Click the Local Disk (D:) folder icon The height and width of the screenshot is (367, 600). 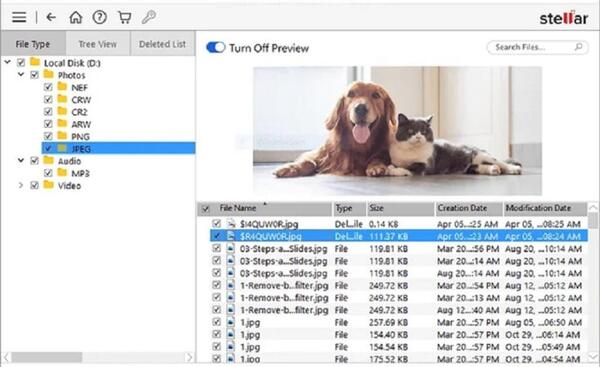tap(35, 62)
